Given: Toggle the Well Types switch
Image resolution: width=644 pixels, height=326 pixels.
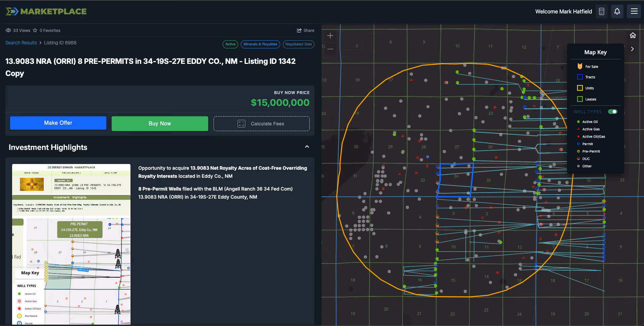Looking at the screenshot, I should [613, 112].
